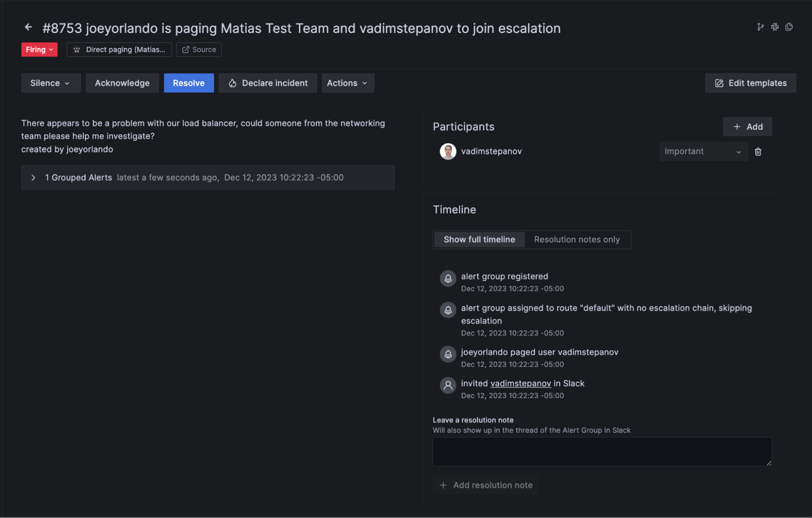The width and height of the screenshot is (812, 518).
Task: Expand the 1 Grouped Alerts row
Action: point(34,178)
